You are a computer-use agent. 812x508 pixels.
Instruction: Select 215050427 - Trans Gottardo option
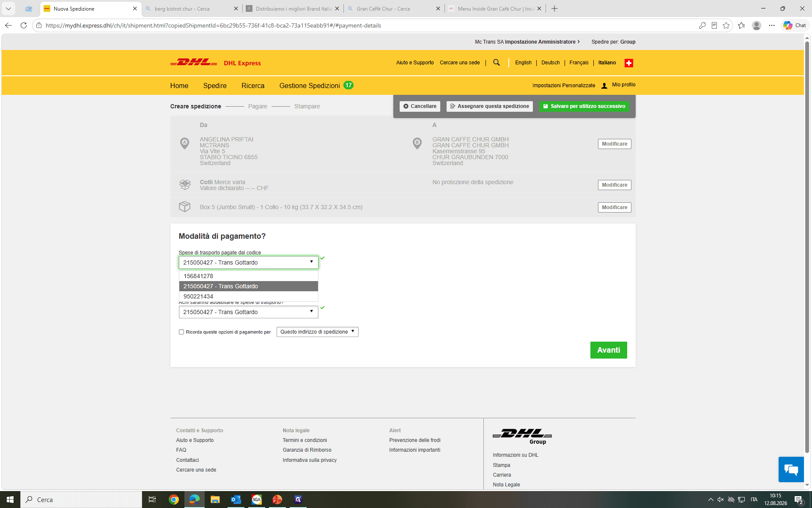point(248,286)
